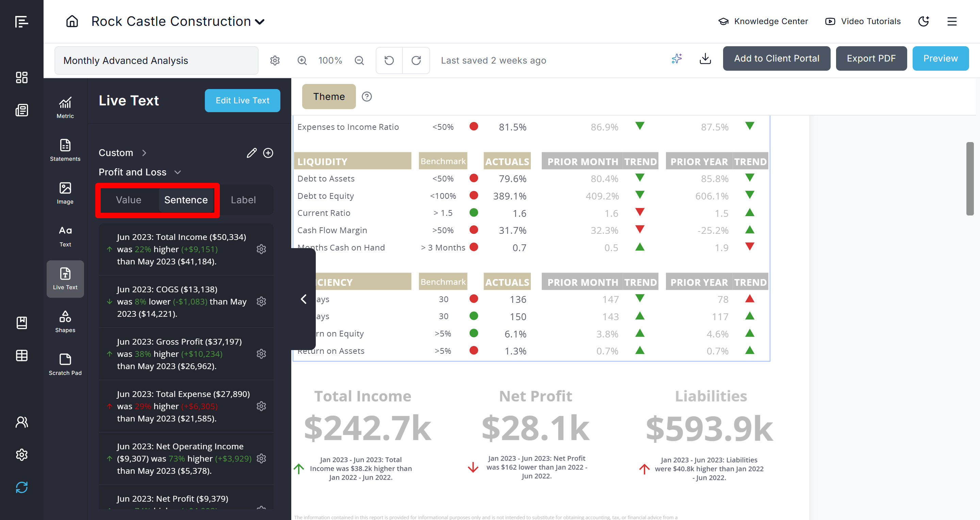Select the Statements sidebar tool
The width and height of the screenshot is (980, 520).
65,150
